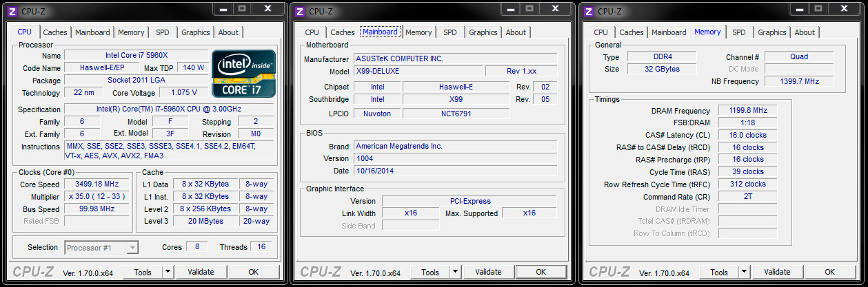The width and height of the screenshot is (868, 287).
Task: Click the Row Refresh Cycle Time value 312 clocks
Action: tap(747, 184)
